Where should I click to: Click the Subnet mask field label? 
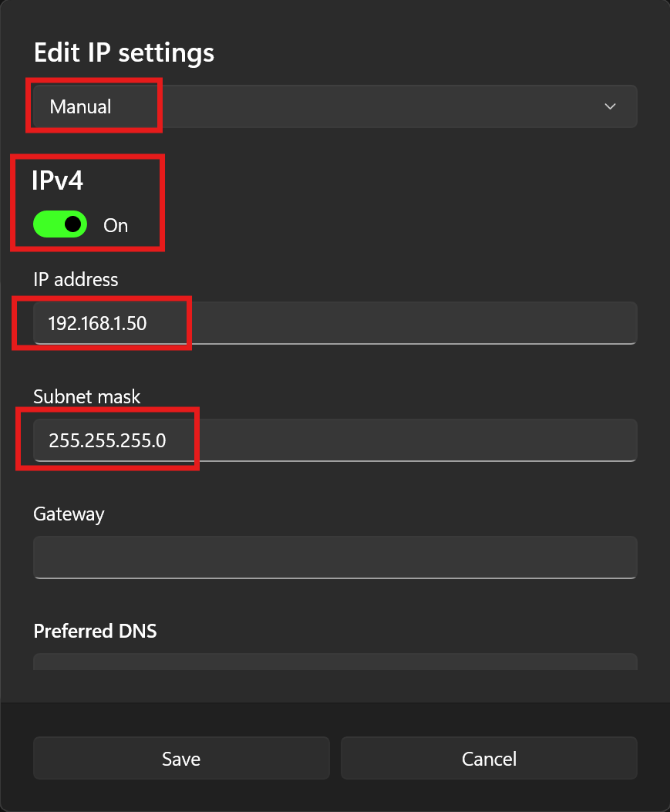coord(86,396)
